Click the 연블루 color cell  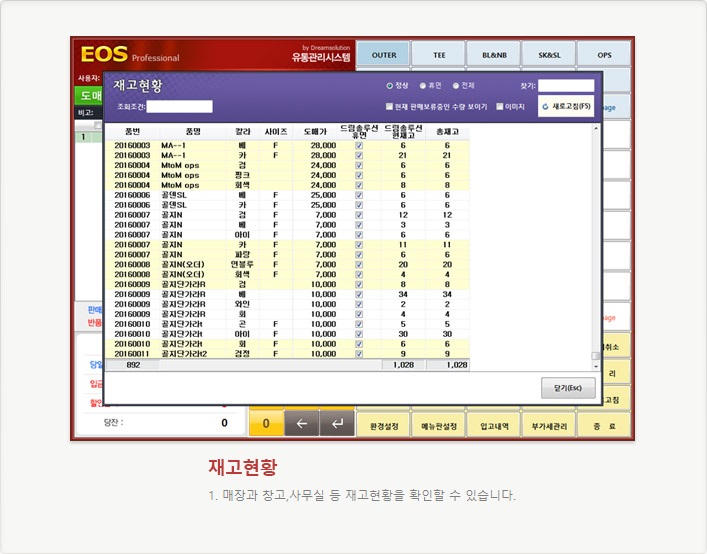click(242, 265)
